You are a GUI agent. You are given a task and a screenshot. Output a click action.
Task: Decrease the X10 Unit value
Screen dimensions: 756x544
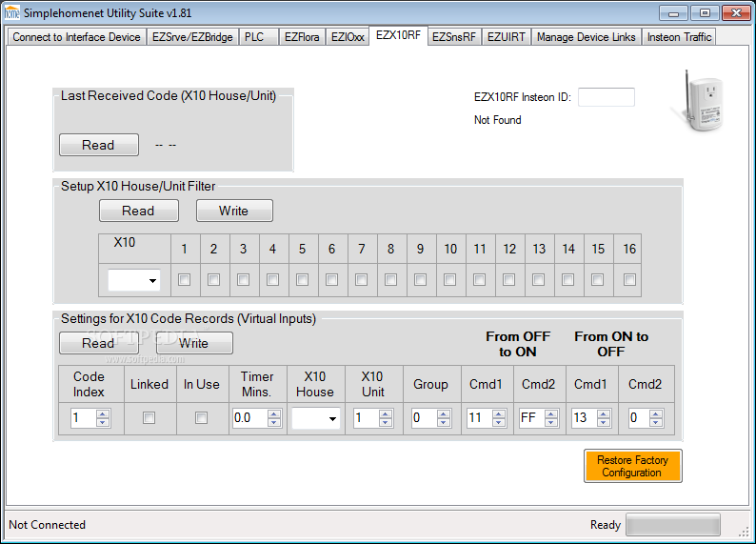point(386,422)
